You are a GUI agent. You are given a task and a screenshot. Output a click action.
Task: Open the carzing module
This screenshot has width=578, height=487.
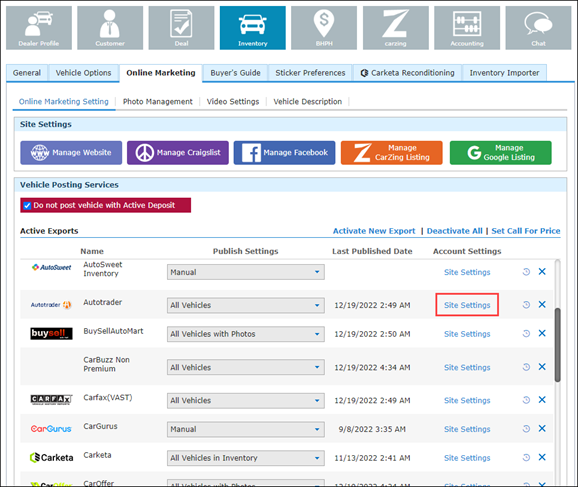coord(396,28)
